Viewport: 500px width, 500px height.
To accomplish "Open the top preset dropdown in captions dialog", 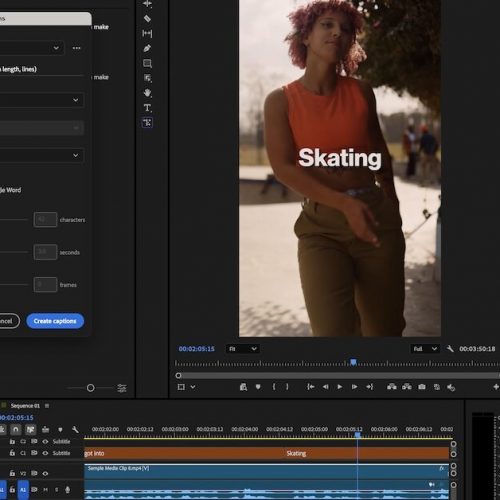I will (32, 48).
